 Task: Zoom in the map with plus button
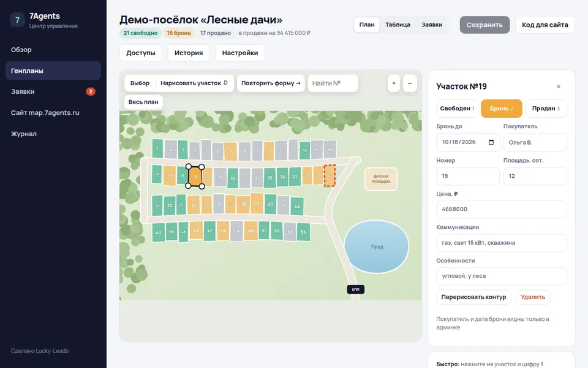[x=394, y=83]
